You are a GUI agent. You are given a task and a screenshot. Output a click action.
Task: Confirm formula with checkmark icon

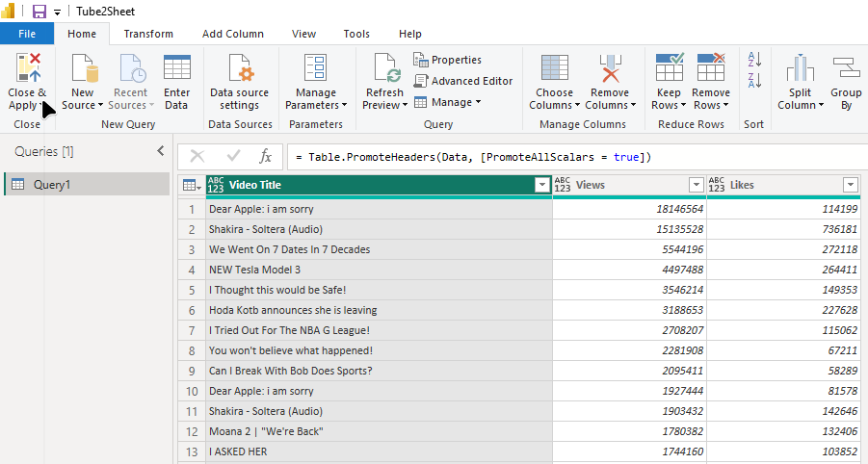coord(233,157)
